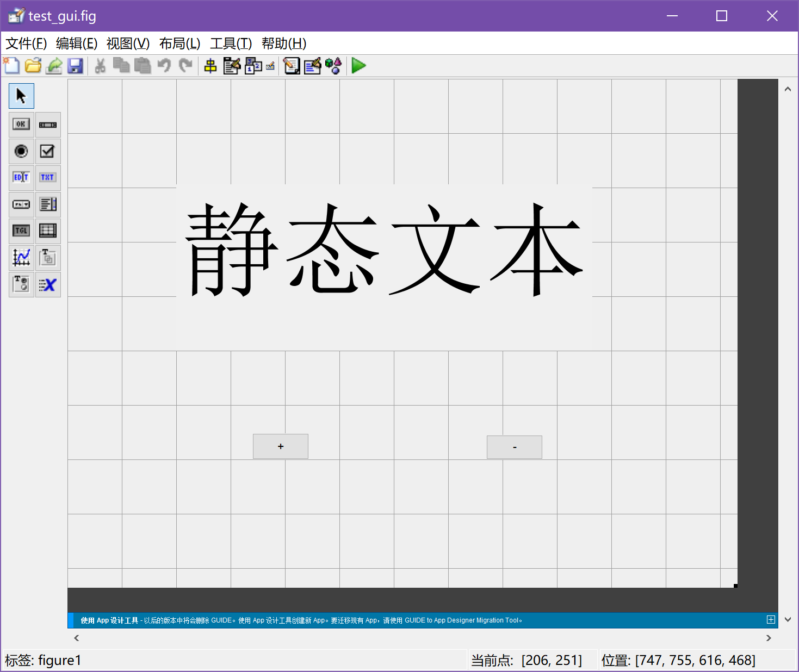Open the 视图(V) menu
The width and height of the screenshot is (799, 672).
click(x=128, y=43)
